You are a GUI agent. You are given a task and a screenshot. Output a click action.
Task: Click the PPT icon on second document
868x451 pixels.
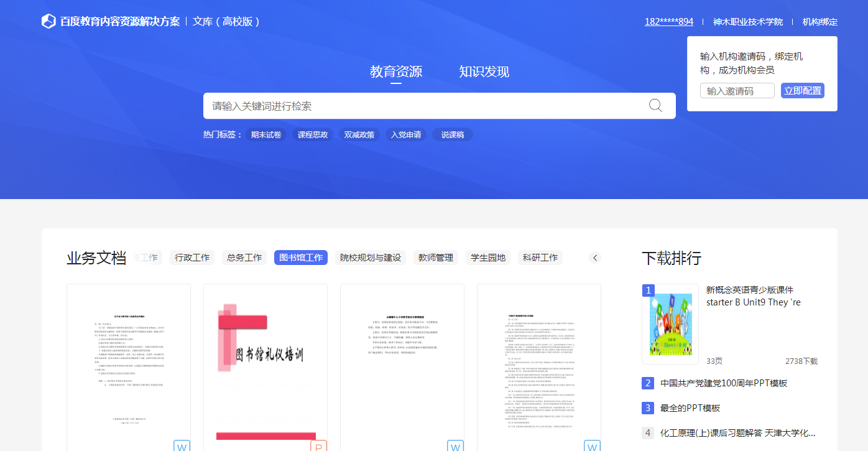[x=318, y=446]
